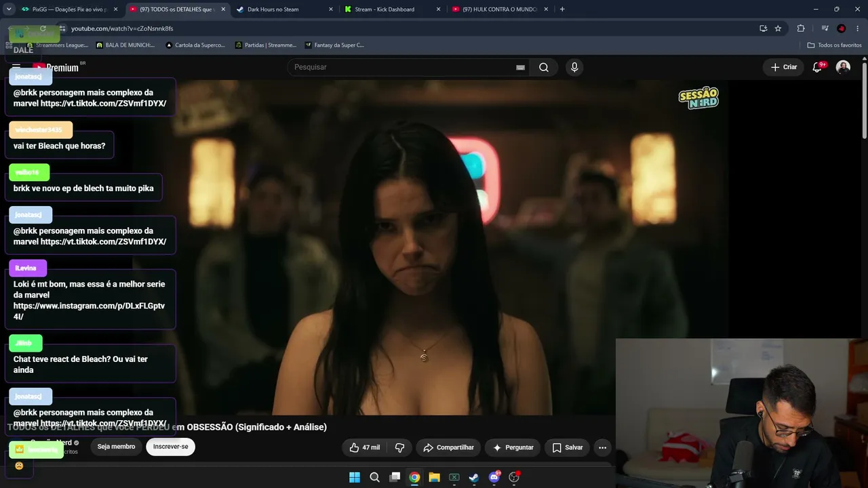Open Windows taskbar search
This screenshot has height=488, width=868.
coord(374,477)
